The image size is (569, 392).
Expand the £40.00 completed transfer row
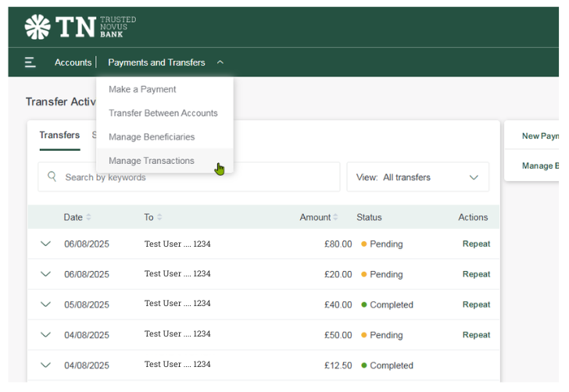pos(45,305)
